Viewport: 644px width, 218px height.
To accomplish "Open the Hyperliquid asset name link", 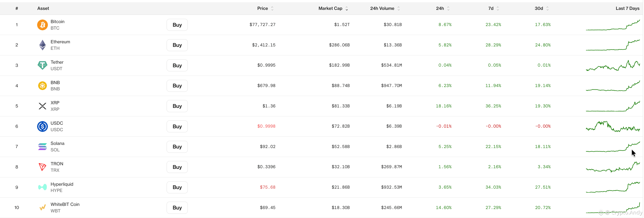I will pos(62,184).
